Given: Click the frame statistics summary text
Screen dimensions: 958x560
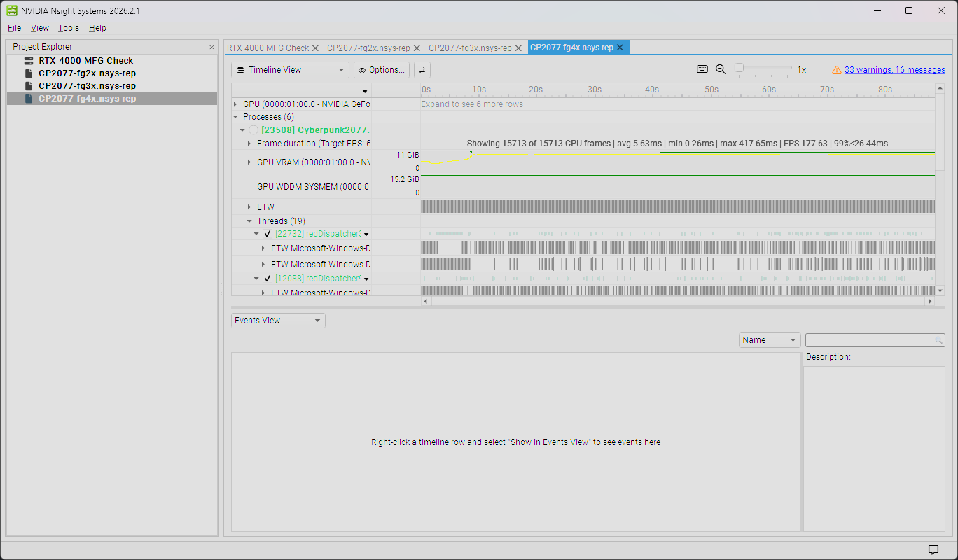Looking at the screenshot, I should click(677, 143).
